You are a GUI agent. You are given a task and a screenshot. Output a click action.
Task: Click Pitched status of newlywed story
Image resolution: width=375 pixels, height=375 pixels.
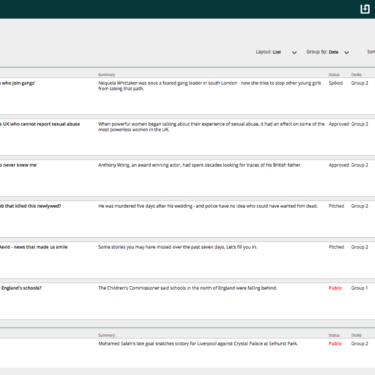pos(336,206)
